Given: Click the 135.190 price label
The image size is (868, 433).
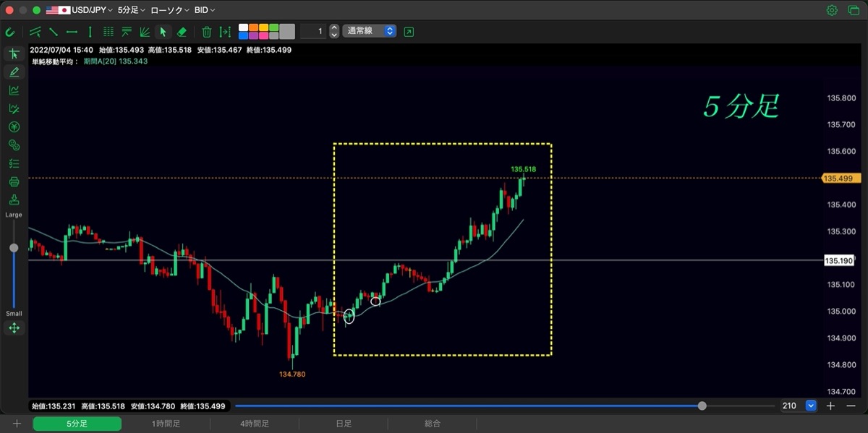Looking at the screenshot, I should click(x=838, y=260).
